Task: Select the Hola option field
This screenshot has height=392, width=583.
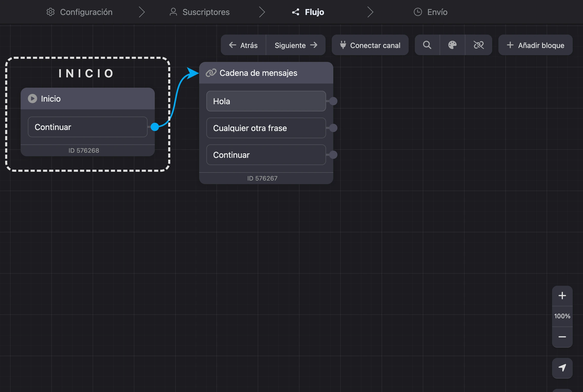Action: pyautogui.click(x=266, y=101)
